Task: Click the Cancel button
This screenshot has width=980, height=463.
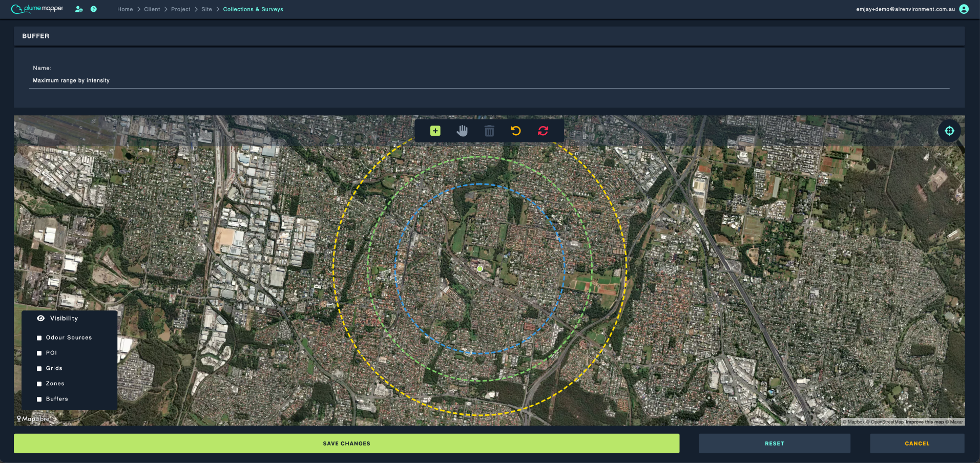Action: (x=917, y=444)
